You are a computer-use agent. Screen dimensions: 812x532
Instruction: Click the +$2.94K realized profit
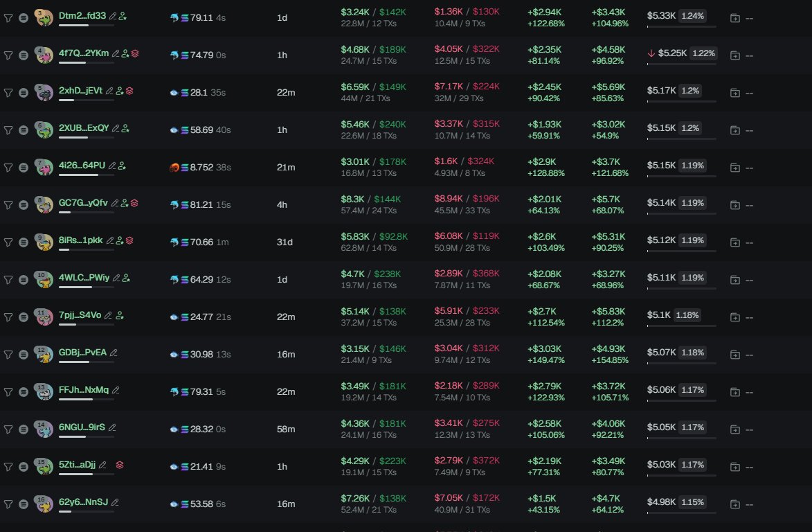coord(544,12)
